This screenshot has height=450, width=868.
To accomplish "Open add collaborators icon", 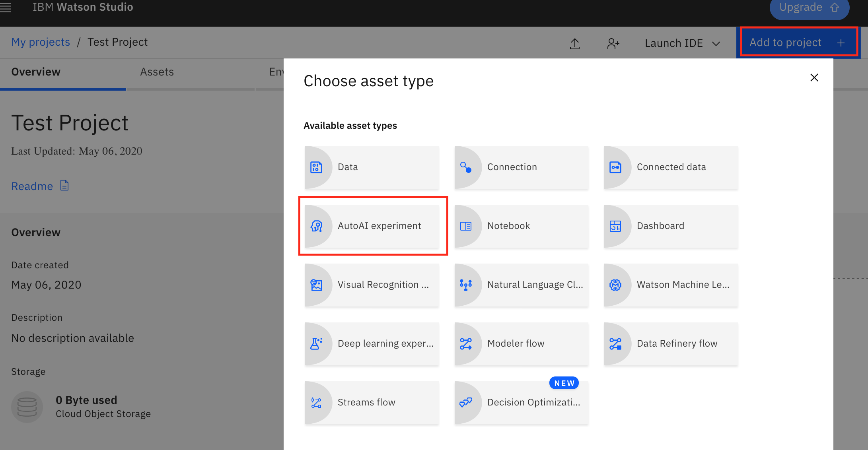I will pos(613,43).
